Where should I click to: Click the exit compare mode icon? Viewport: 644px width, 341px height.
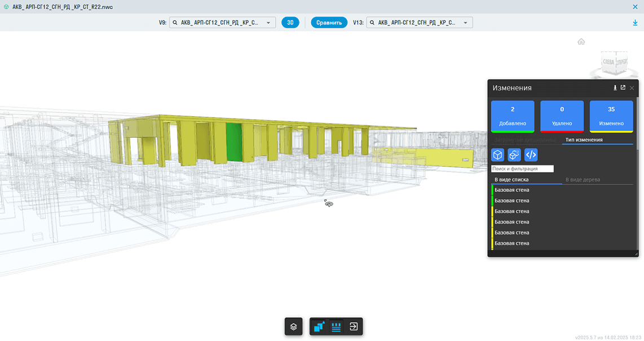click(x=354, y=327)
